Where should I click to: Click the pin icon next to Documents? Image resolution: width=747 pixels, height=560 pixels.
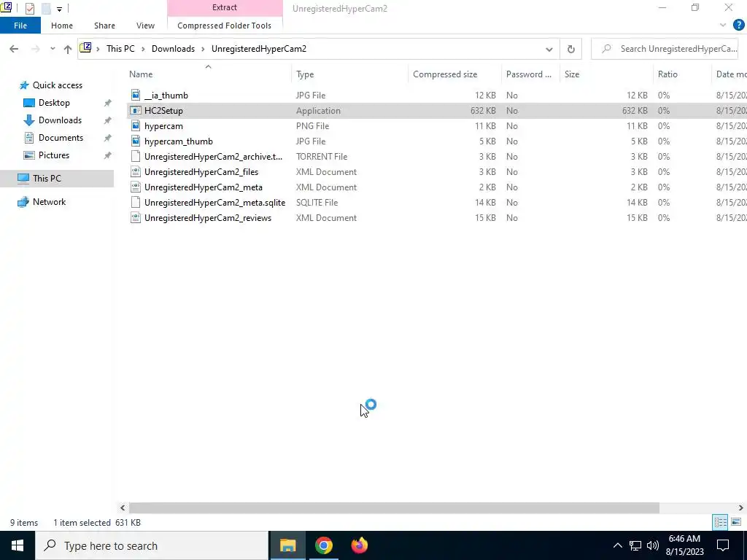click(108, 138)
